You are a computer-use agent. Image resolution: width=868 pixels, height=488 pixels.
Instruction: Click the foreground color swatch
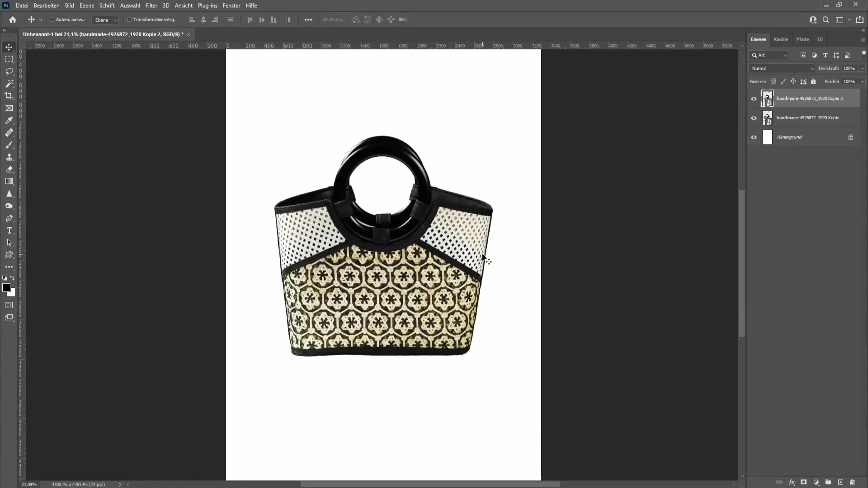point(6,287)
